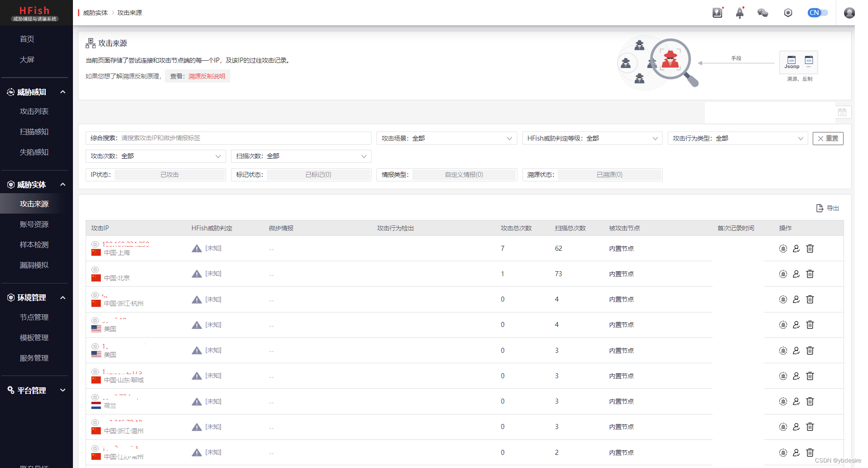
Task: Open 扫描感知 in sidebar
Action: [x=34, y=132]
